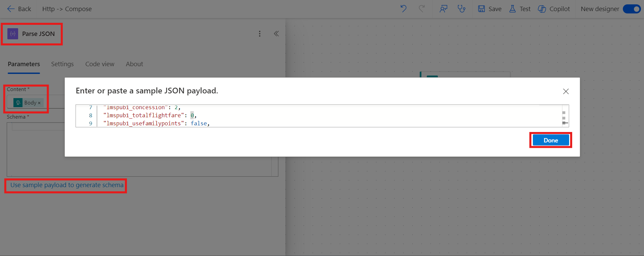Click line 8 totalflightfare in JSON editor
This screenshot has height=256, width=644.
coord(144,115)
